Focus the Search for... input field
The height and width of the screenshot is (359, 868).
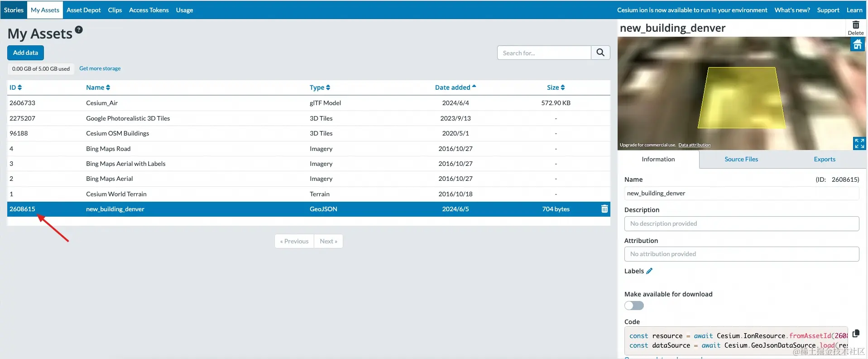point(544,53)
